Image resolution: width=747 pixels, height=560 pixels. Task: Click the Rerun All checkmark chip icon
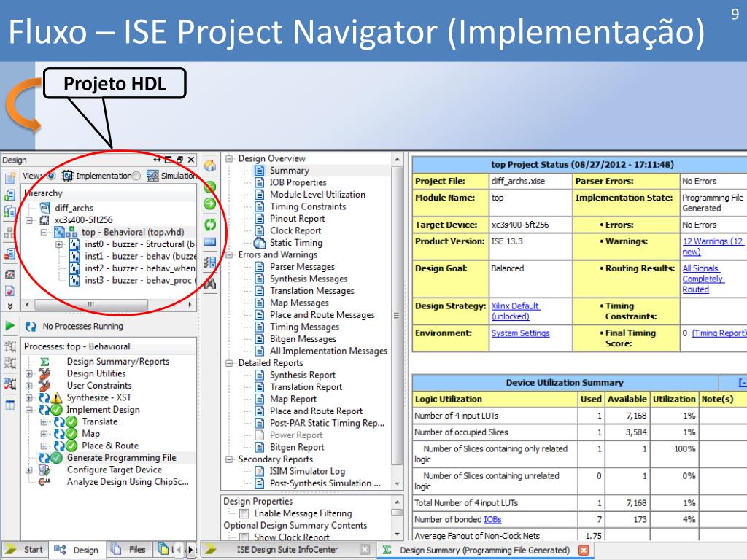(x=10, y=384)
